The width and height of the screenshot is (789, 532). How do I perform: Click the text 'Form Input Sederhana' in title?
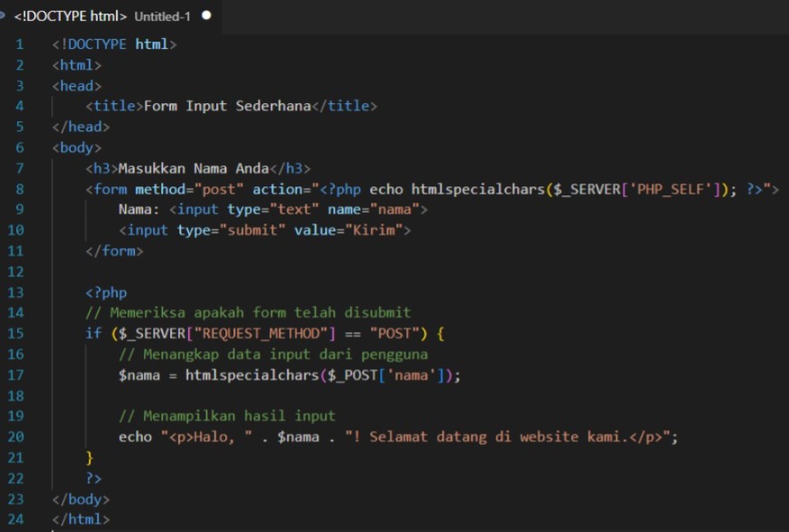227,106
